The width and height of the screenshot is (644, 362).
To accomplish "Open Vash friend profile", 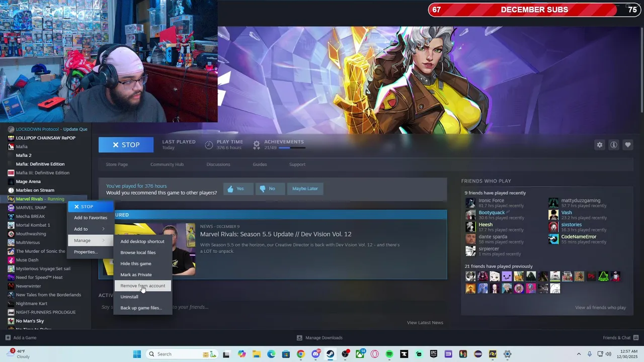I will point(567,213).
